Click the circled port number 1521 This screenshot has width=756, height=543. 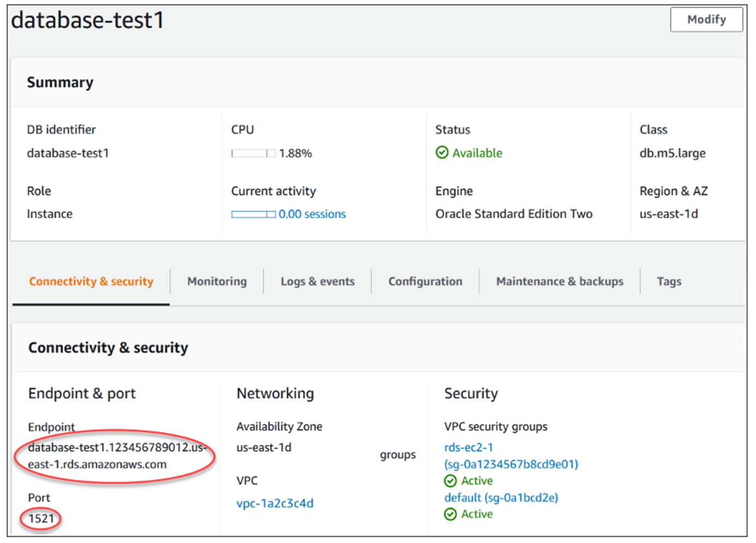pos(40,520)
